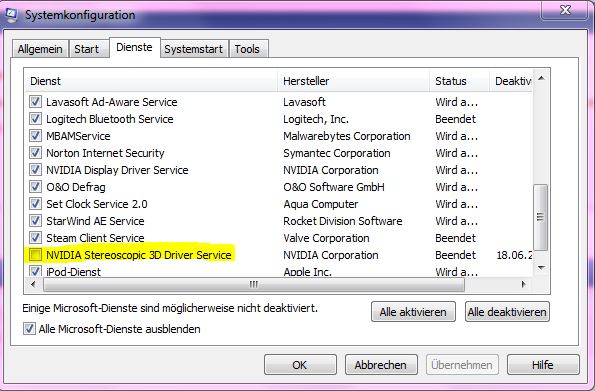Click Alle aktivieren button
Viewport: 595px width, 391px height.
413,312
